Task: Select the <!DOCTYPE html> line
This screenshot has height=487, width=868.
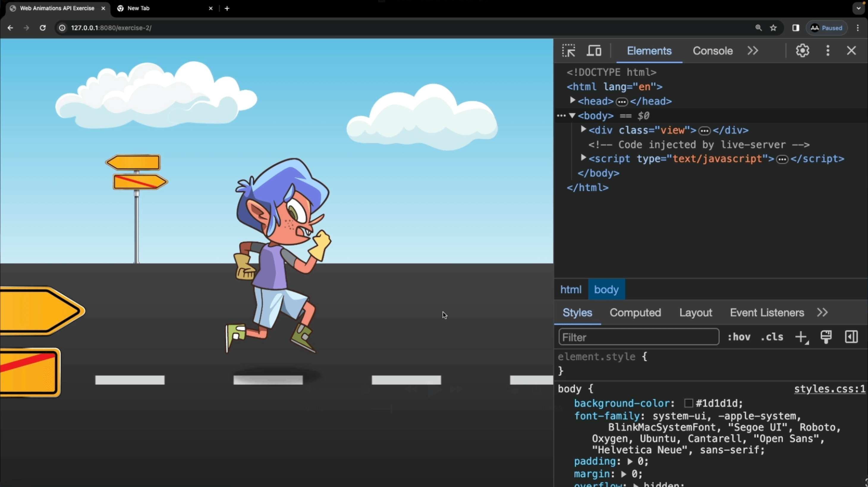Action: tap(611, 72)
